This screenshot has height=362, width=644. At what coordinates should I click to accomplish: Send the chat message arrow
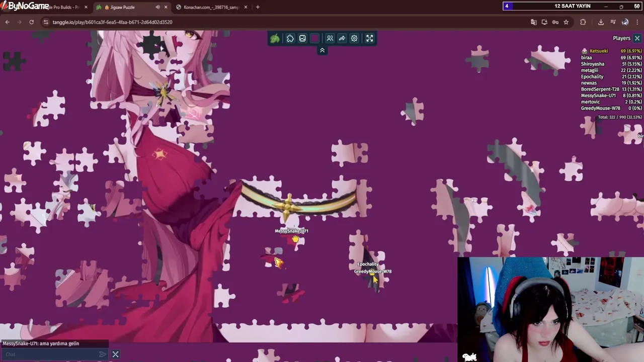(x=103, y=354)
